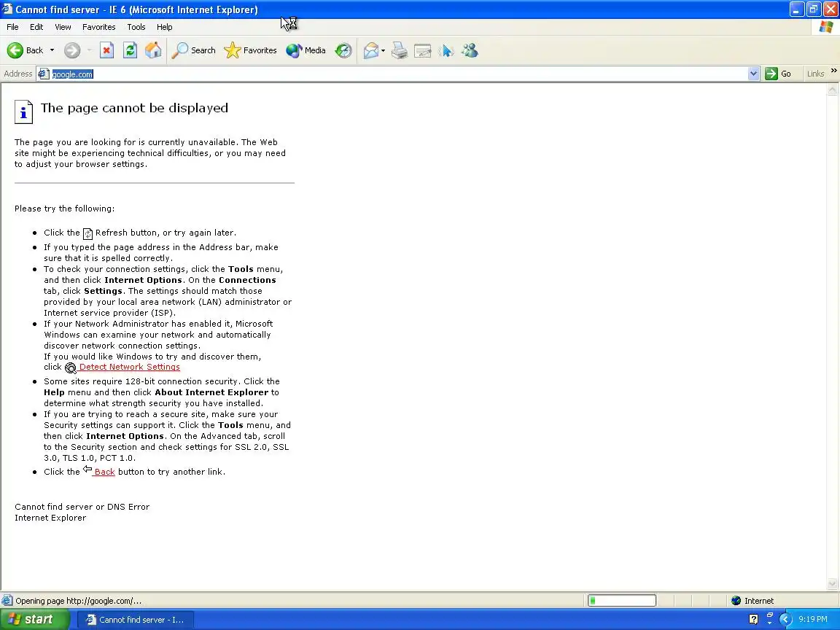
Task: Open the Tools menu
Action: click(136, 27)
